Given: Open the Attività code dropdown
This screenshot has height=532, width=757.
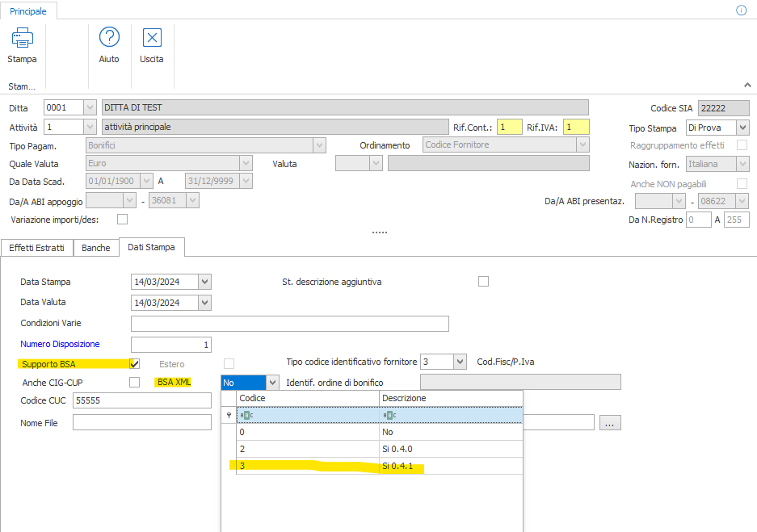Looking at the screenshot, I should [90, 127].
